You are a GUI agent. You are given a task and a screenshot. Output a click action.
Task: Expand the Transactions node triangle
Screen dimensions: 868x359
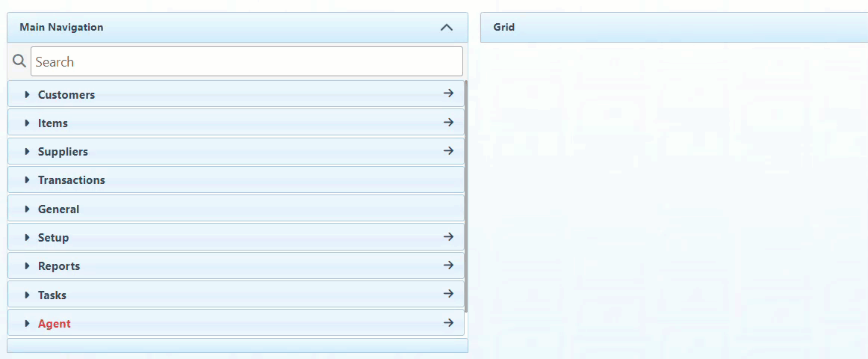click(28, 180)
